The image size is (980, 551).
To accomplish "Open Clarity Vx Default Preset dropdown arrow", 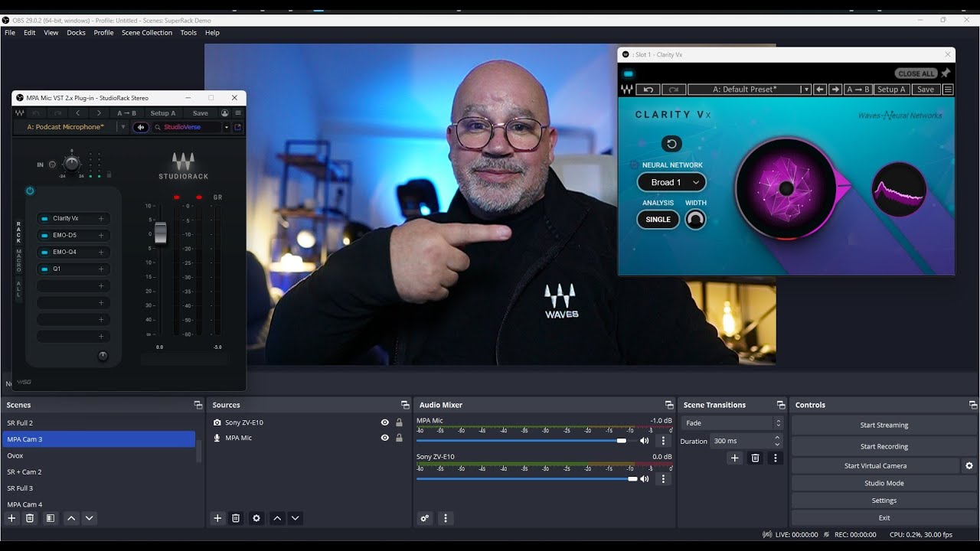I will click(805, 90).
